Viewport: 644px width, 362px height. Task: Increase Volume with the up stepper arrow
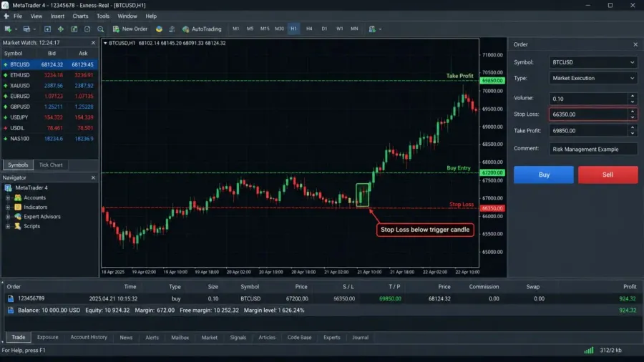(633, 96)
